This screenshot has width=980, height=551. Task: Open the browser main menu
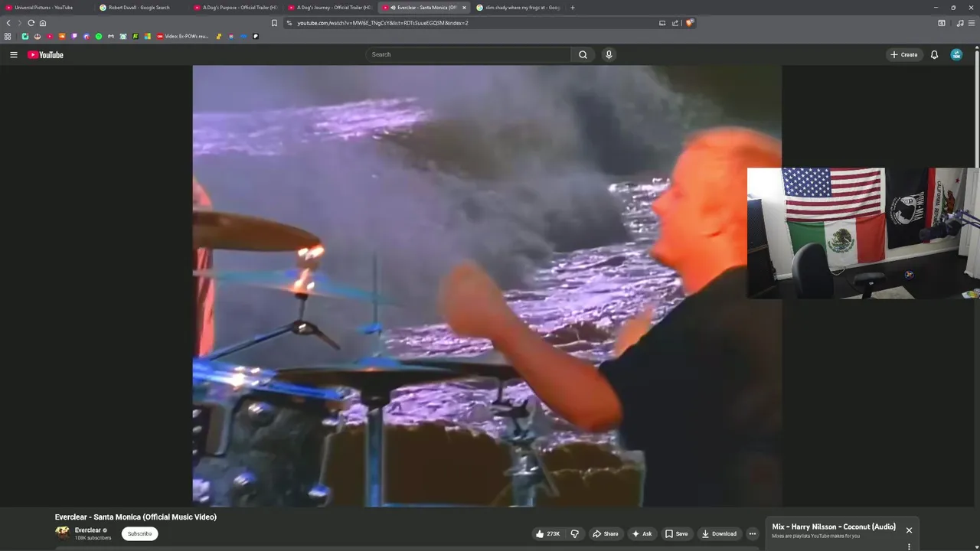coord(972,23)
